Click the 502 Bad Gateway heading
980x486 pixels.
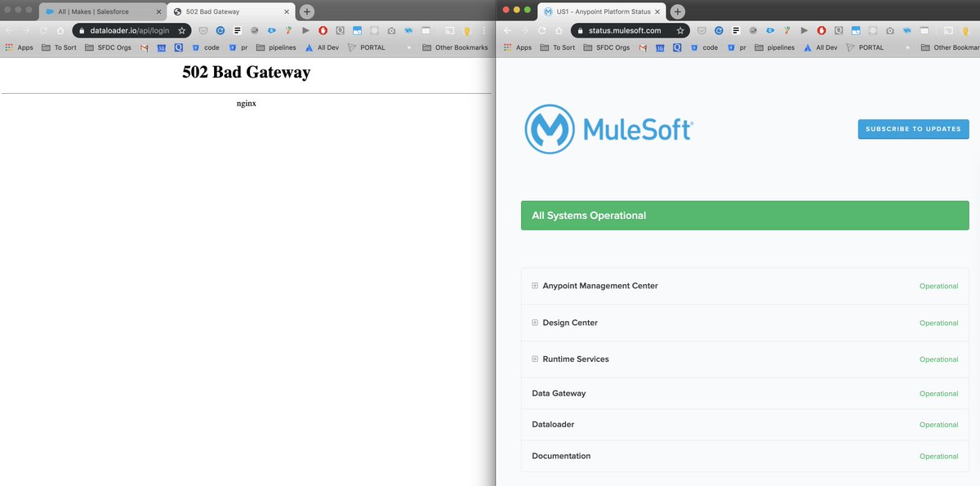pos(246,72)
